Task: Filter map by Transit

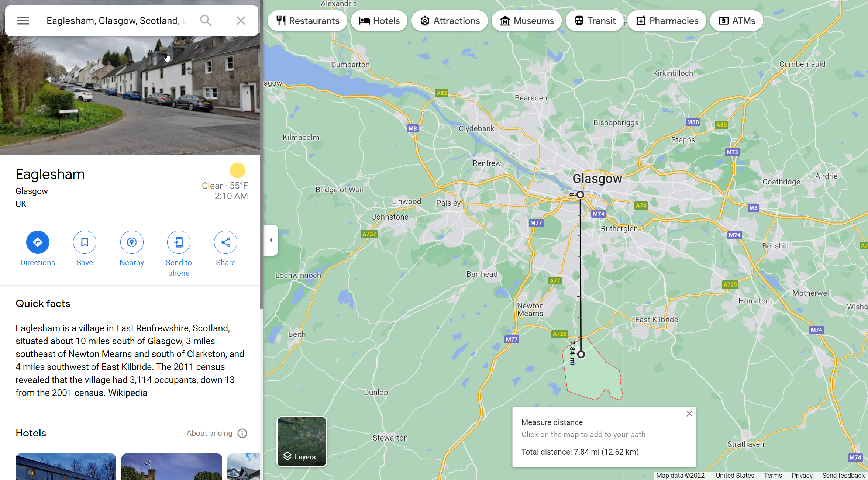Action: coord(595,21)
